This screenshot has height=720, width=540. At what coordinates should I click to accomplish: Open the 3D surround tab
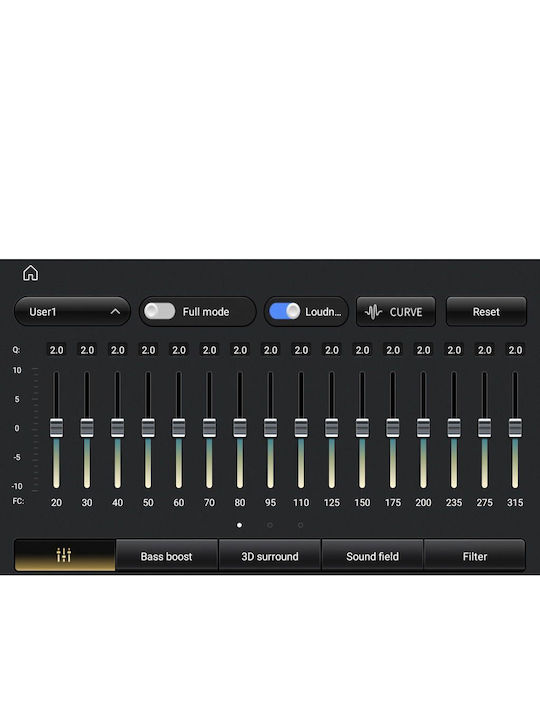click(x=270, y=556)
